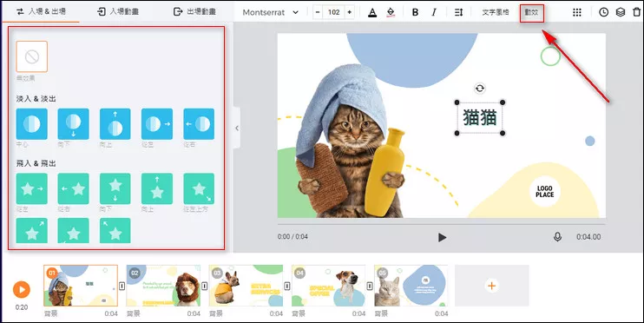Switch to the 出場動畫 tab

194,11
